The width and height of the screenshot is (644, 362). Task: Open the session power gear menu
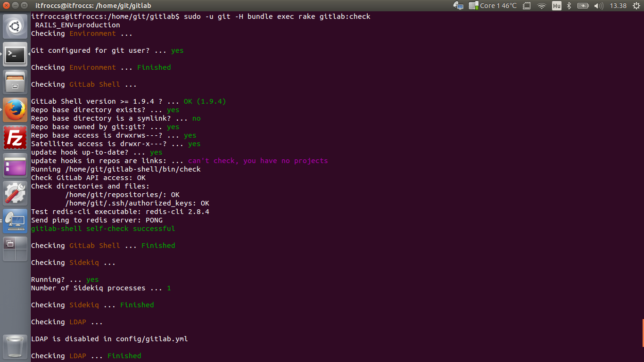coord(636,6)
